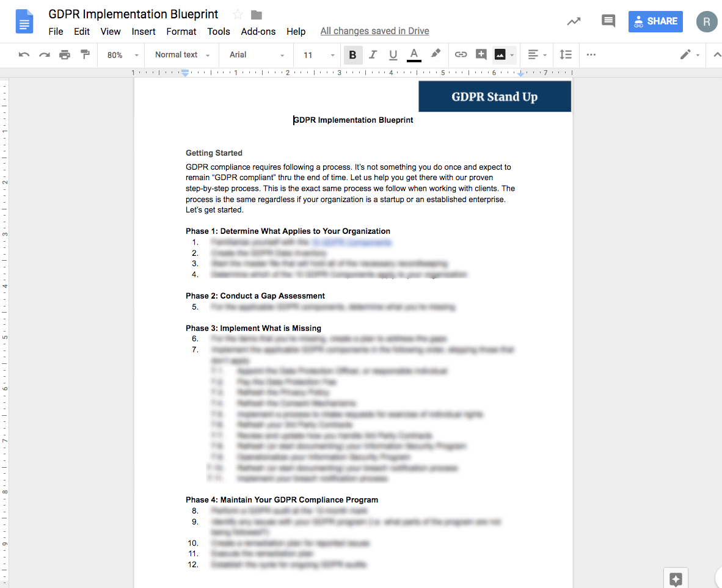
Task: Click the undo arrow icon
Action: (24, 55)
